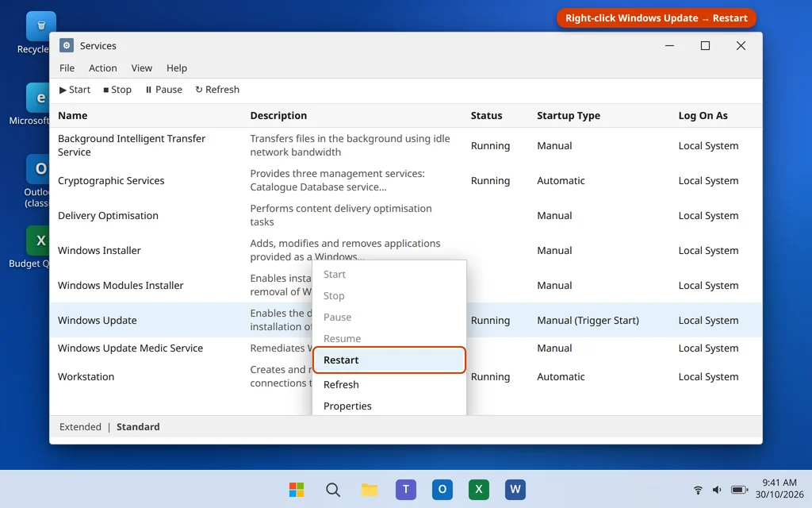Click the volume speaker tray icon
The image size is (812, 508).
(717, 489)
